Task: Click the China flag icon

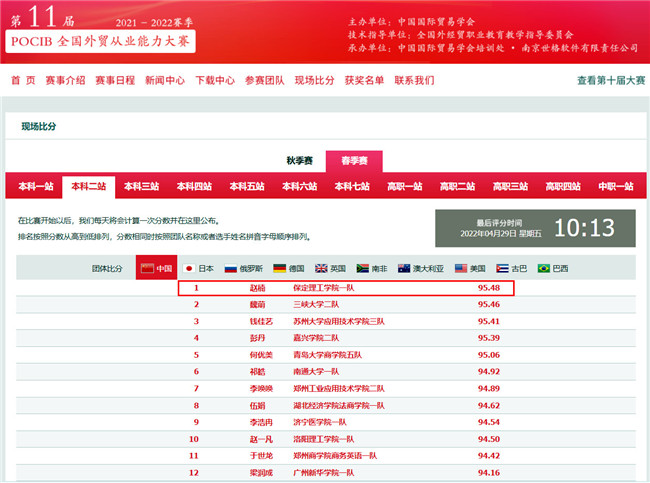Action: coord(147,268)
